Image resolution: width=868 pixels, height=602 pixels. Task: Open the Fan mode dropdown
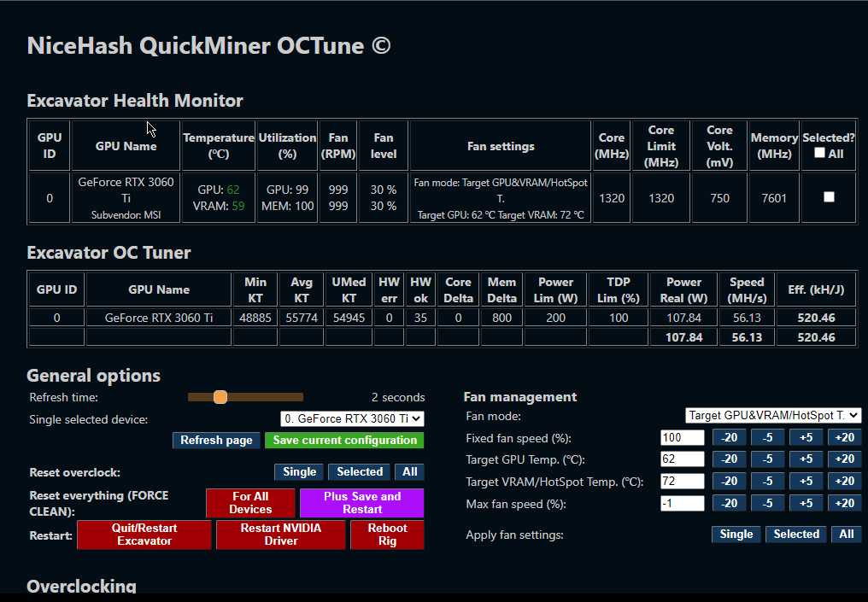point(773,416)
